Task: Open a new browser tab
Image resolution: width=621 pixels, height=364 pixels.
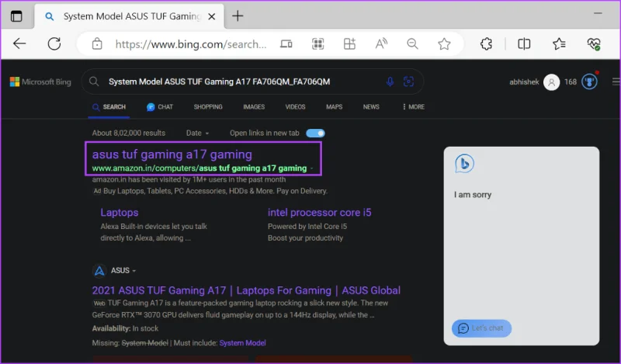Action: click(x=238, y=16)
